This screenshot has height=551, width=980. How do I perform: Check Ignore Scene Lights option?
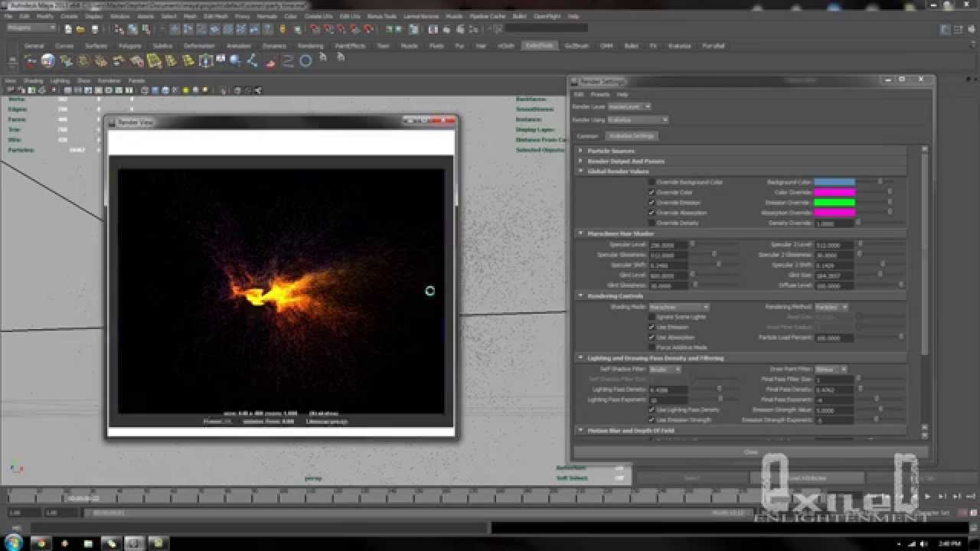click(x=652, y=317)
